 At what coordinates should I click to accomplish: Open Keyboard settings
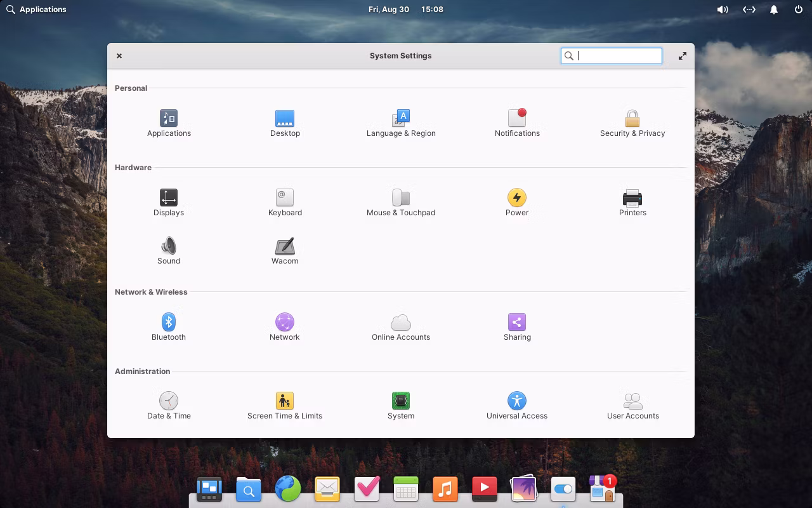[x=285, y=203]
